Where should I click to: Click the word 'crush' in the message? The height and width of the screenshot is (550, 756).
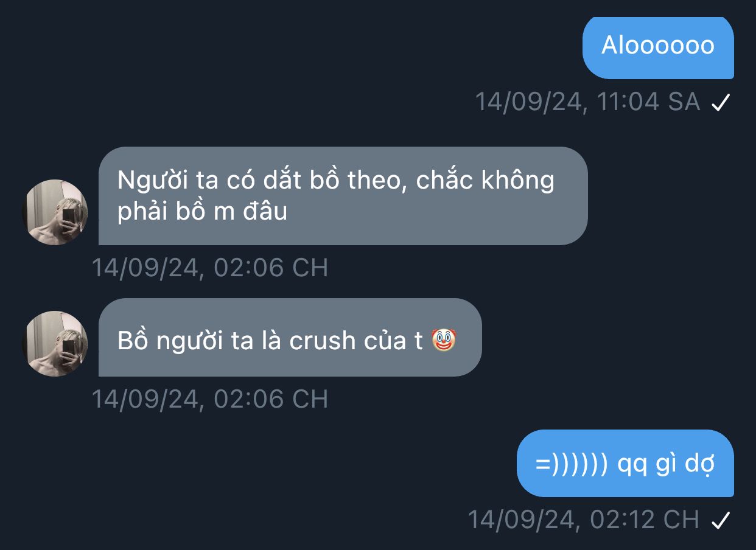coord(323,341)
